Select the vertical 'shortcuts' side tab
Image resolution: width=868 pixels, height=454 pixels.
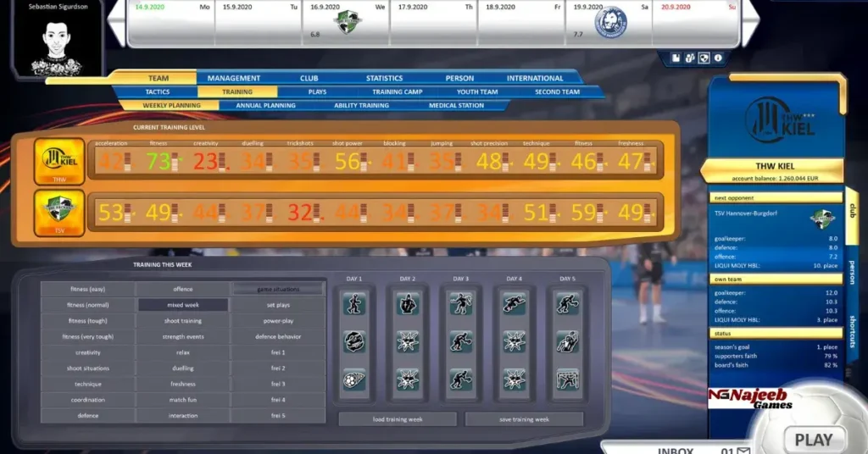coord(853,332)
